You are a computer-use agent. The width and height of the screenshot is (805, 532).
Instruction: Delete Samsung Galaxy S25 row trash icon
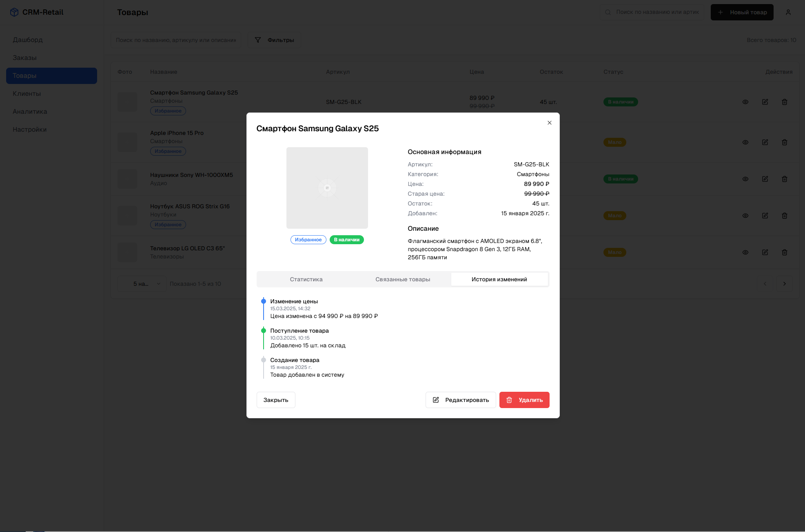(x=784, y=102)
